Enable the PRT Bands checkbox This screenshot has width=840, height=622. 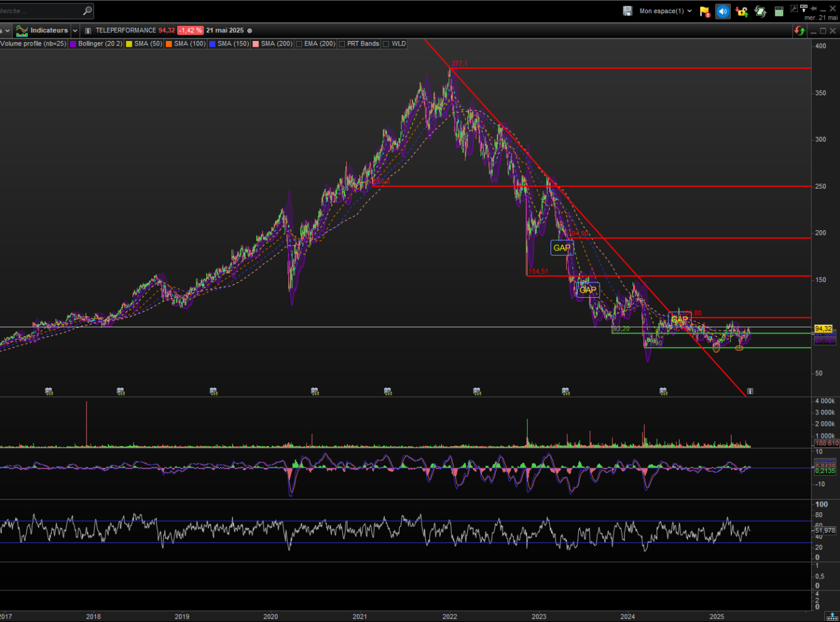[x=342, y=44]
